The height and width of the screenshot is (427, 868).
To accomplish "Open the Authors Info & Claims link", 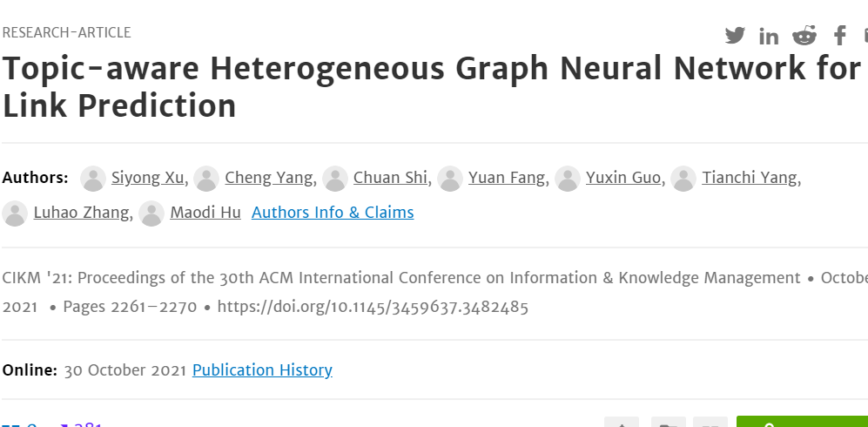I will [x=333, y=213].
